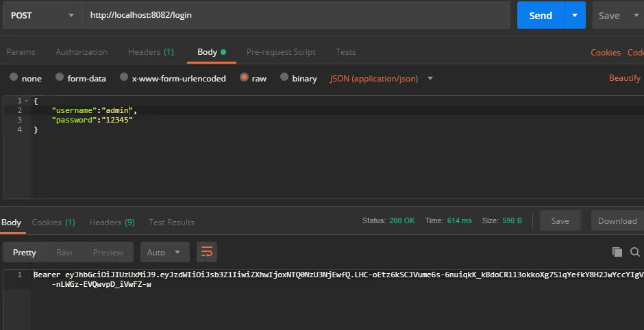
Task: Open the POST method dropdown
Action: coord(42,16)
